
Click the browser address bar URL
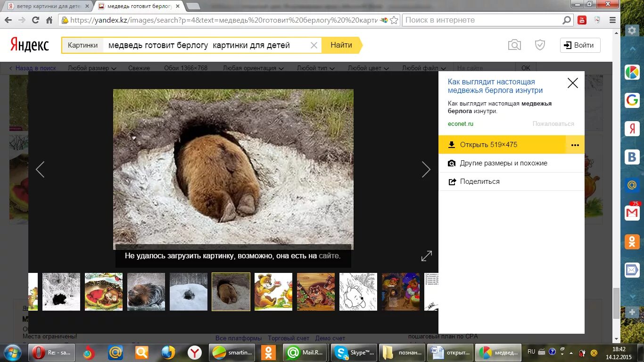(x=223, y=20)
